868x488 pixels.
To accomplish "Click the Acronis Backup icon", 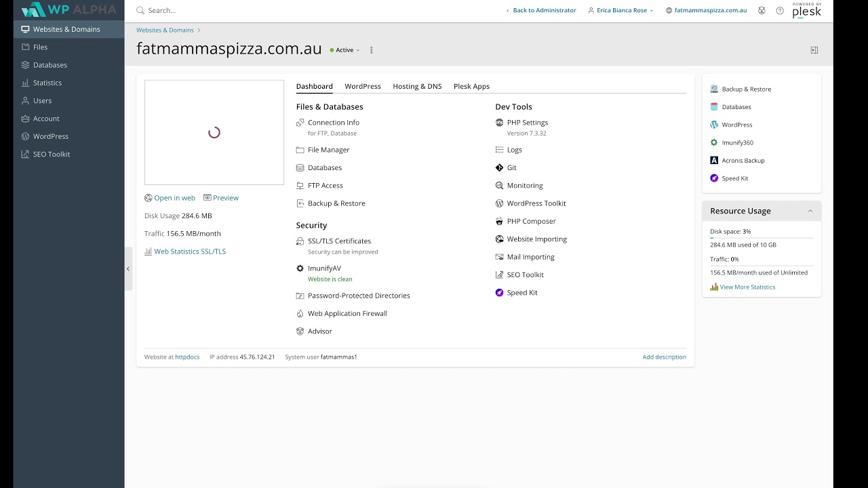I will [x=714, y=161].
